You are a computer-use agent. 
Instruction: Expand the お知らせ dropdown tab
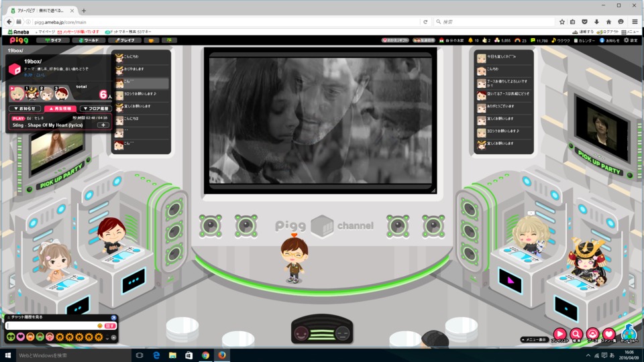(x=25, y=109)
